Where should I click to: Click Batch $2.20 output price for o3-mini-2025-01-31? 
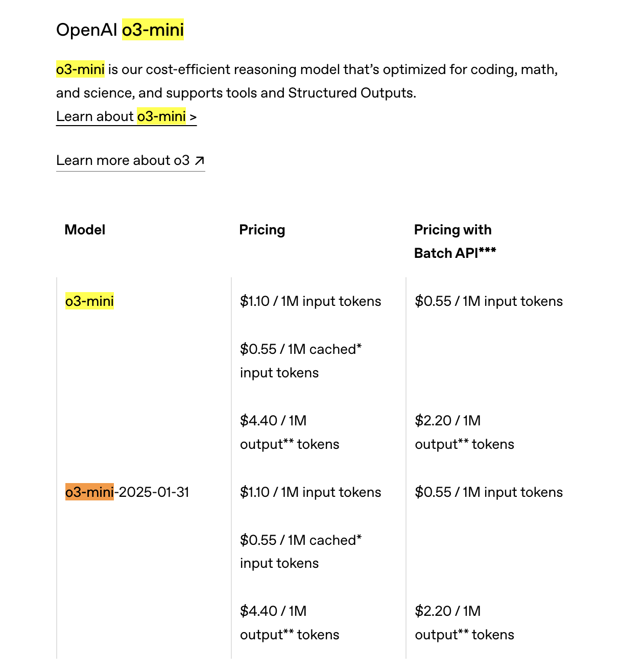(x=464, y=623)
